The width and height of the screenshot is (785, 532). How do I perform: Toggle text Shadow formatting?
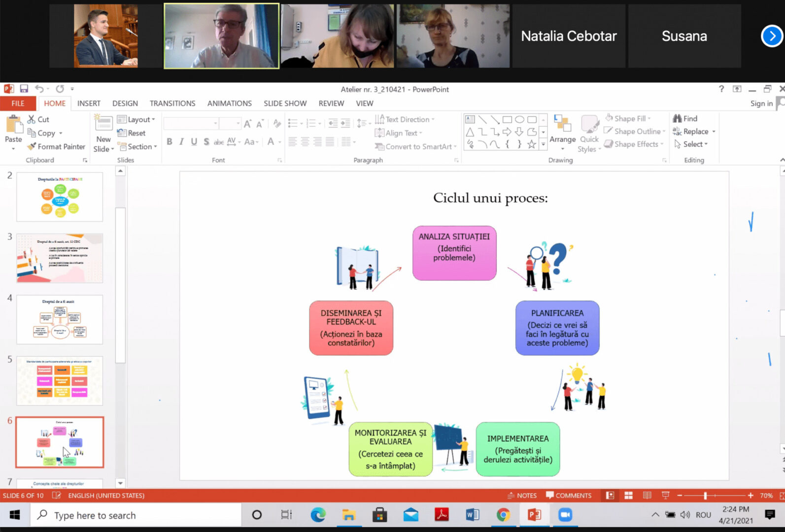[206, 142]
